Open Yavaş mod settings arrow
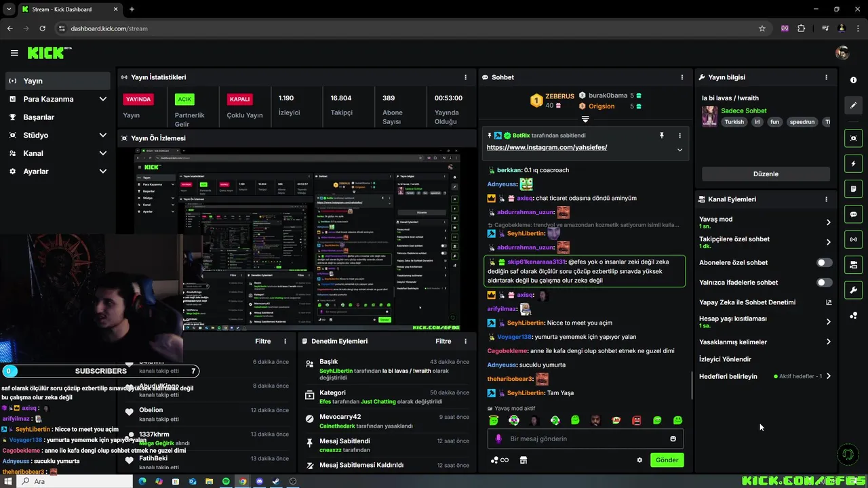Image resolution: width=868 pixels, height=488 pixels. (829, 222)
